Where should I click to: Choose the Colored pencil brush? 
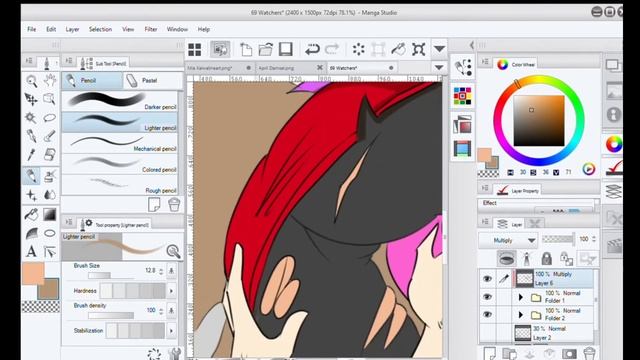click(120, 164)
